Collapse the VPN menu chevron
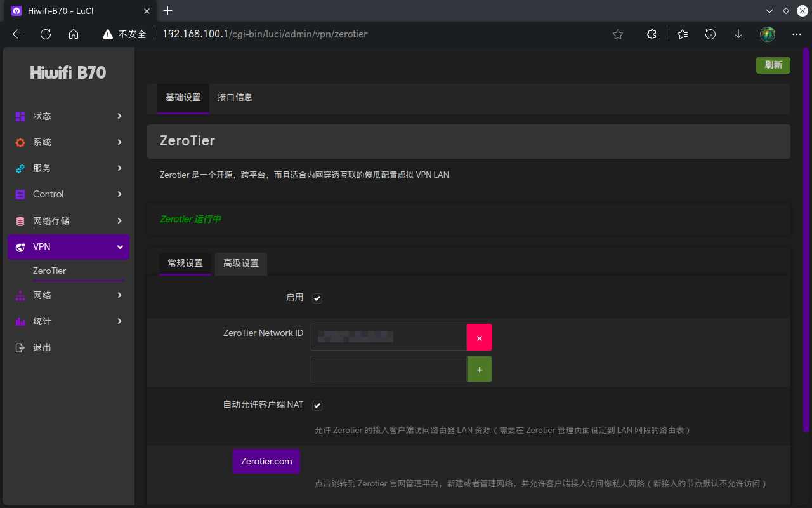Image resolution: width=812 pixels, height=508 pixels. (119, 247)
